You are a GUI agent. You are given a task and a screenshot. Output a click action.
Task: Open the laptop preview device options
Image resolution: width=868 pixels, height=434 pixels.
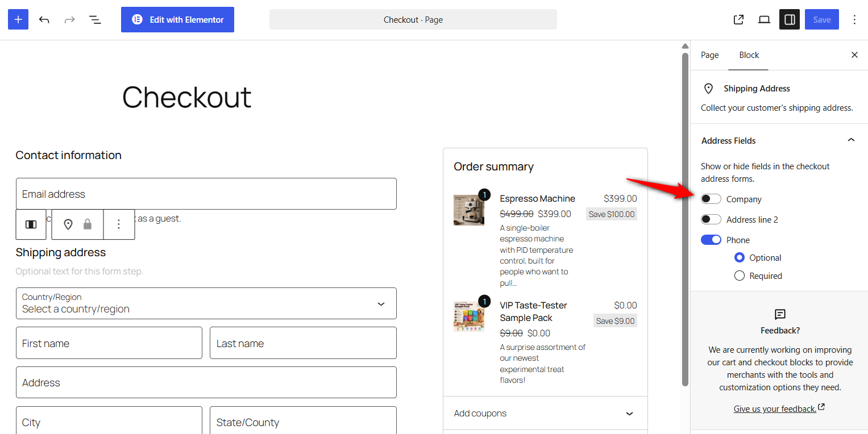tap(764, 19)
